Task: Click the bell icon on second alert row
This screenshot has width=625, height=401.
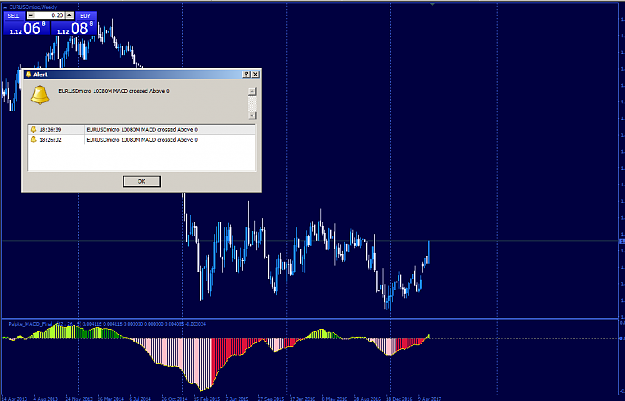Action: click(33, 140)
